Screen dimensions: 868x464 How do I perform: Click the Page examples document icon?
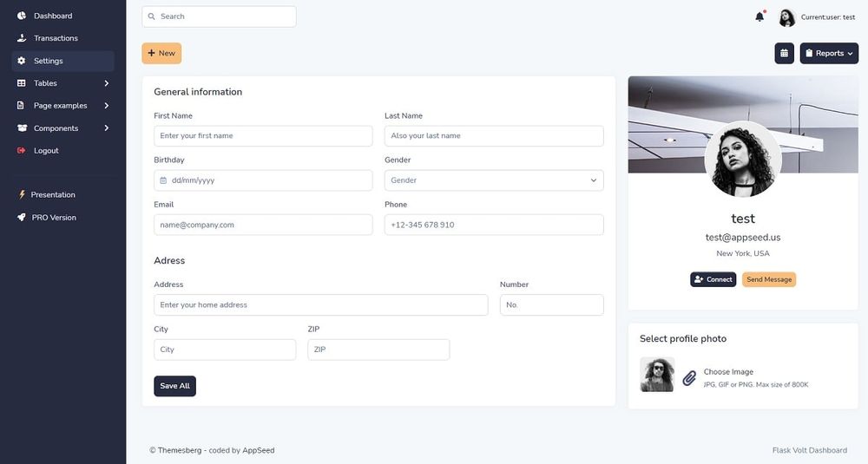coord(21,106)
